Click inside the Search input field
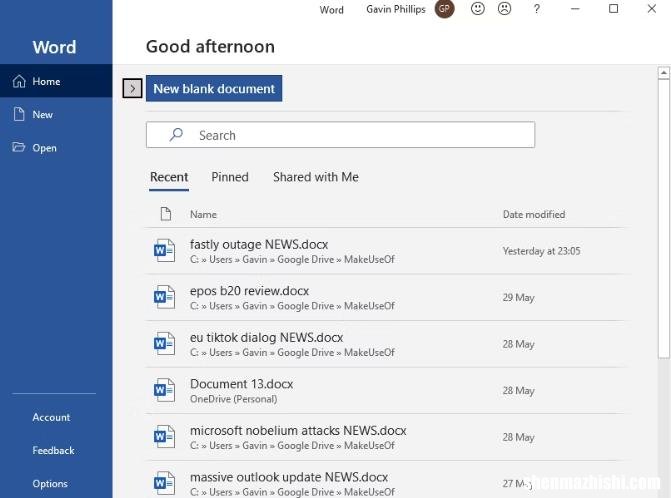The image size is (671, 498). coord(340,135)
